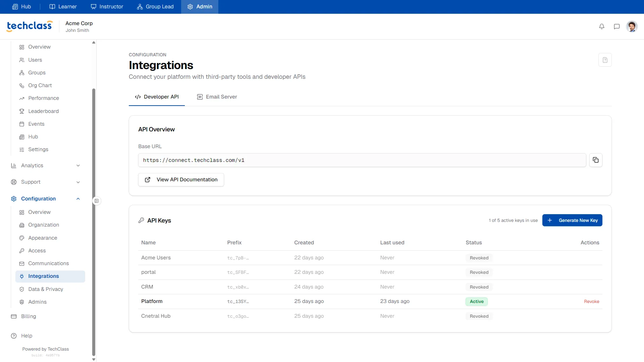Click the 'CRM' key name
644x362 pixels.
coord(147,287)
